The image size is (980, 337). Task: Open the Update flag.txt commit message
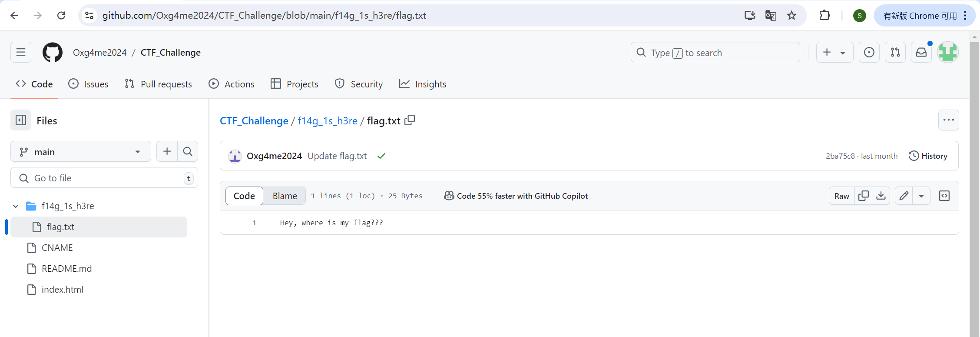[x=337, y=156]
